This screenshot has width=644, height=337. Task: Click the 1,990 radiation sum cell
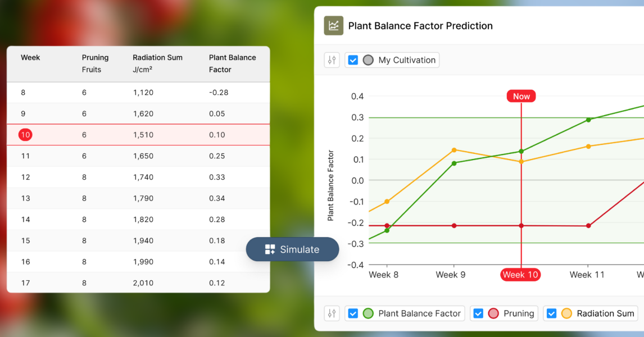click(143, 262)
